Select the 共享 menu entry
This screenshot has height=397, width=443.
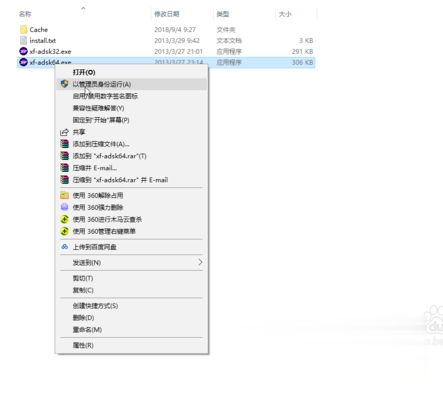pos(132,132)
